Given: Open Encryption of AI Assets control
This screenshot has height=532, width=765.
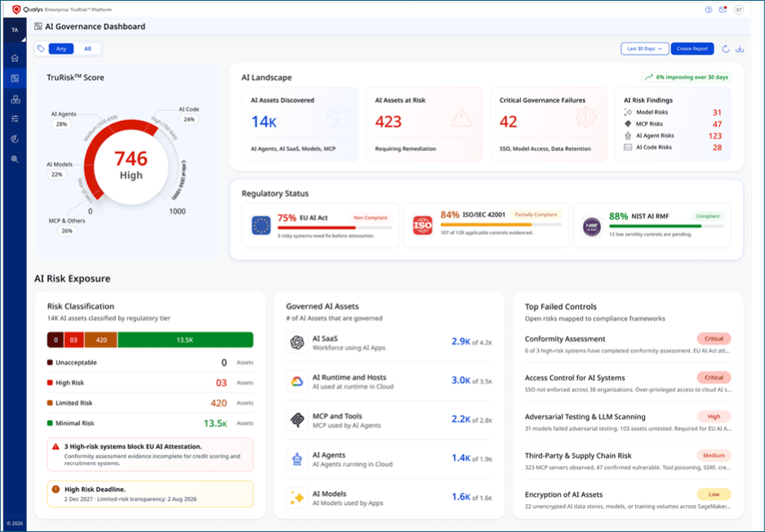Looking at the screenshot, I should click(627, 500).
